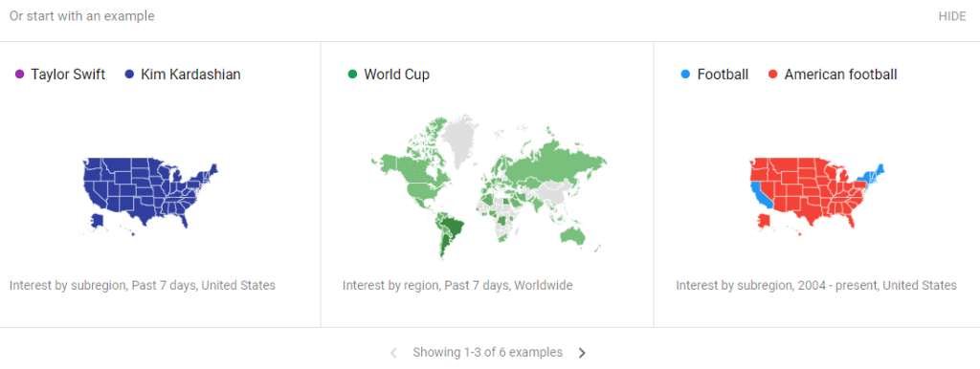
Task: Open the red and blue US map
Action: coord(817,196)
